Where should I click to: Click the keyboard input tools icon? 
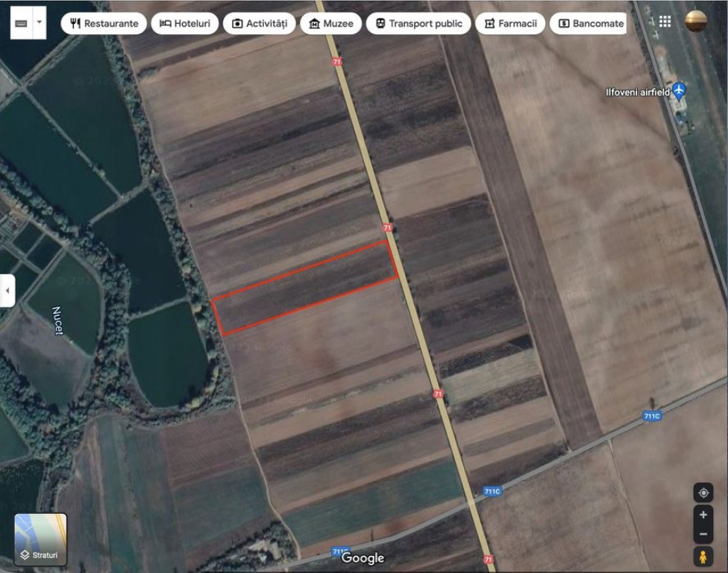pos(21,23)
